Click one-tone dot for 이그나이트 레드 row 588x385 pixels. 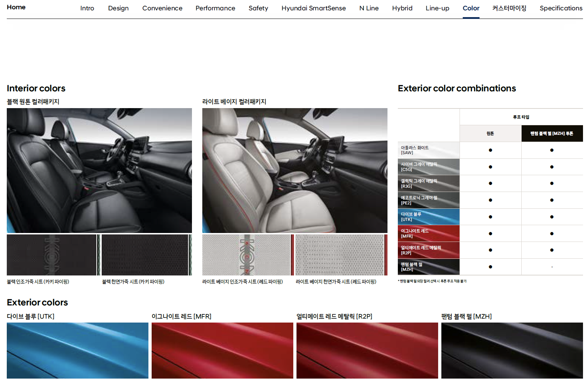coord(491,234)
